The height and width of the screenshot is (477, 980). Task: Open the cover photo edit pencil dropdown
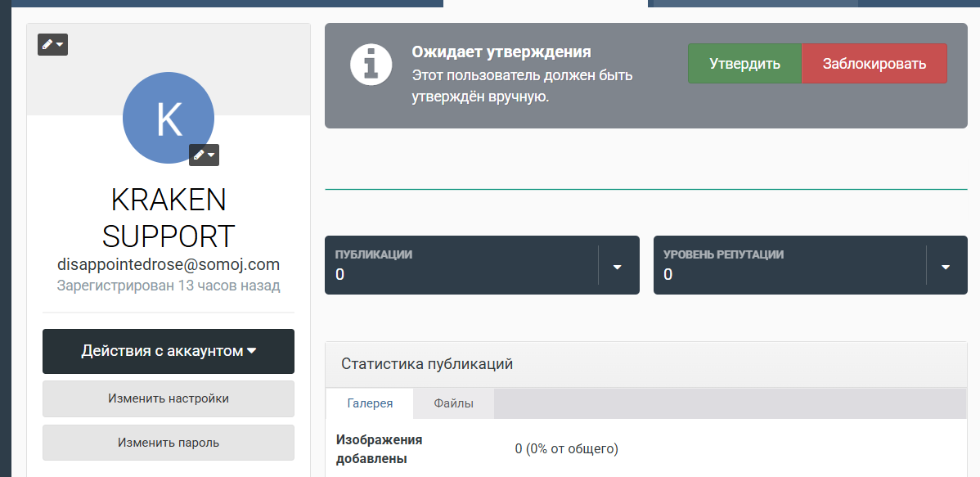click(52, 44)
